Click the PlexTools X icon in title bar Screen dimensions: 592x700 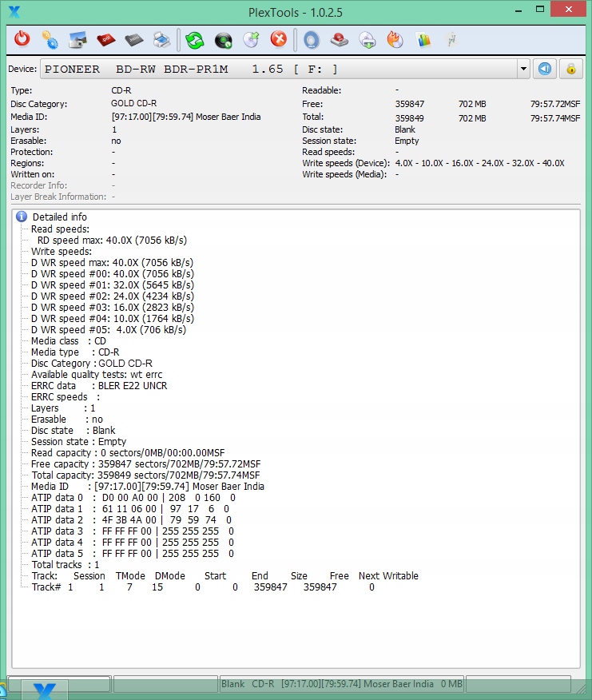(x=13, y=10)
